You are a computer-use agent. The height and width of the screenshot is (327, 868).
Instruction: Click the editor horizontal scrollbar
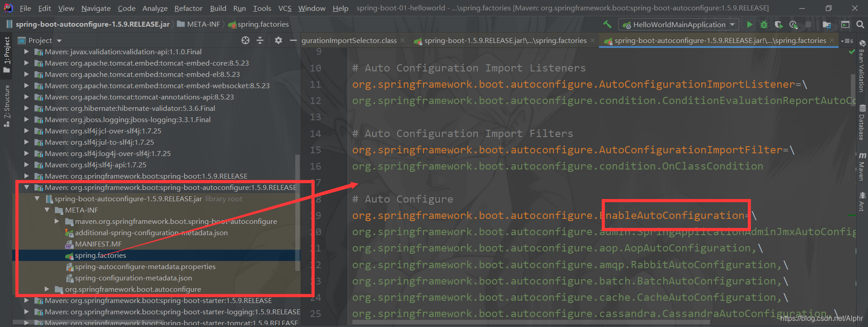(531, 322)
